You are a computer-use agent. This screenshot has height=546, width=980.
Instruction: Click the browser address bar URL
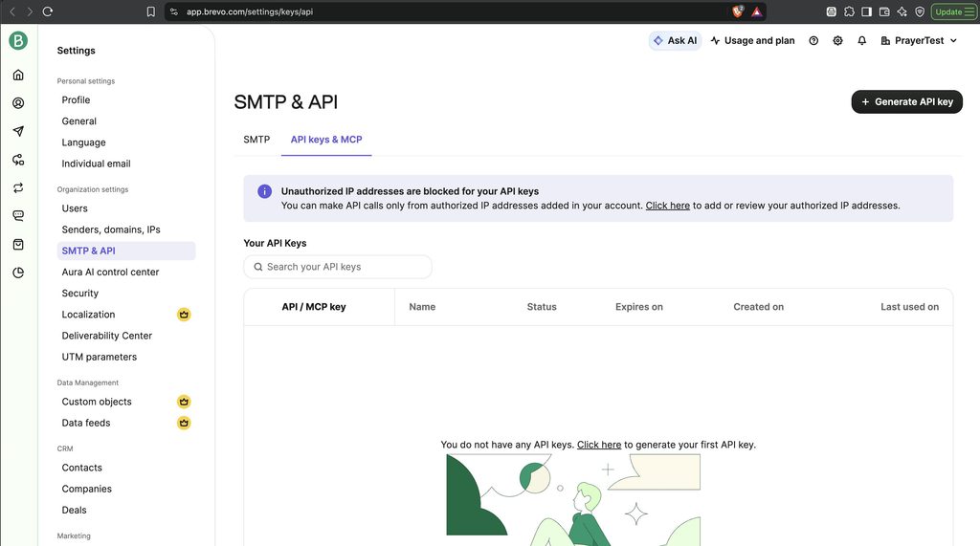point(250,11)
